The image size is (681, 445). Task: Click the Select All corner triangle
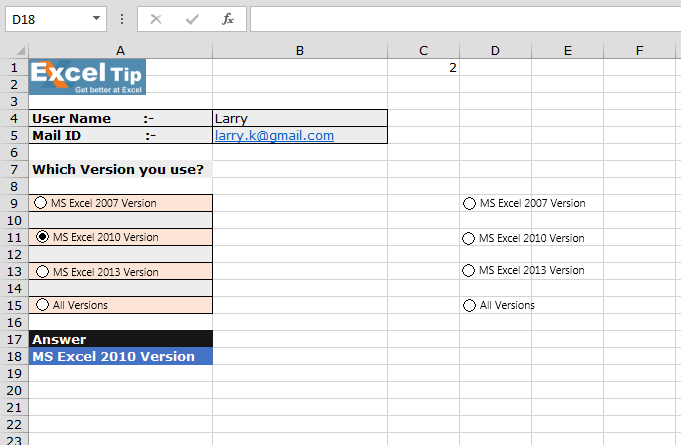pyautogui.click(x=20, y=51)
